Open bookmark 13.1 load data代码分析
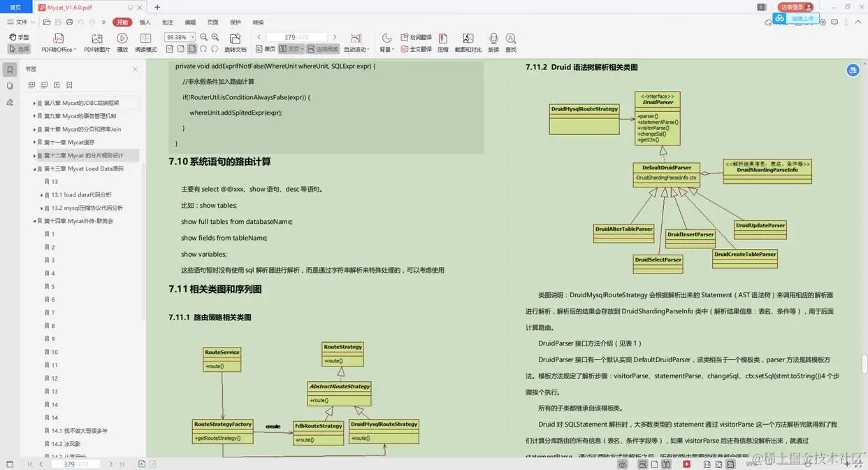Viewport: 868px width, 470px height. click(81, 195)
